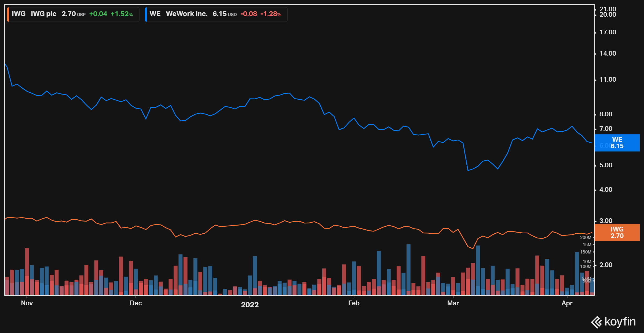Click the koyfin logo

[x=613, y=322]
